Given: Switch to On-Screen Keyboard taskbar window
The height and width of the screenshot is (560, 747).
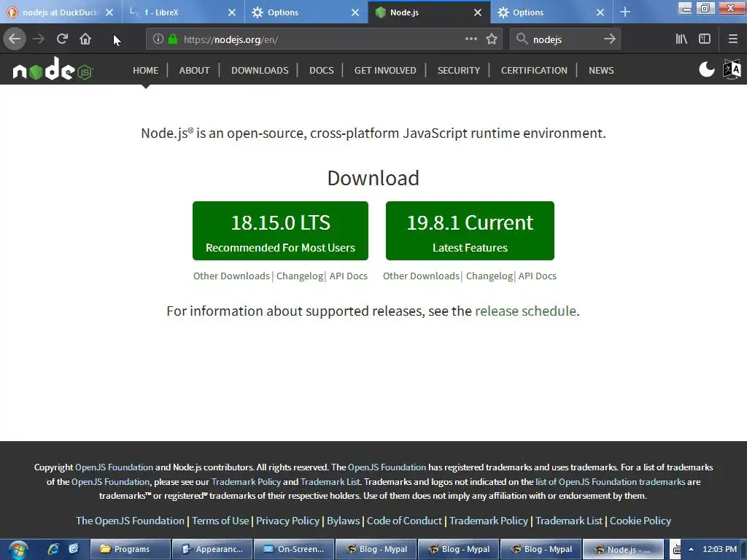Looking at the screenshot, I should tap(294, 550).
